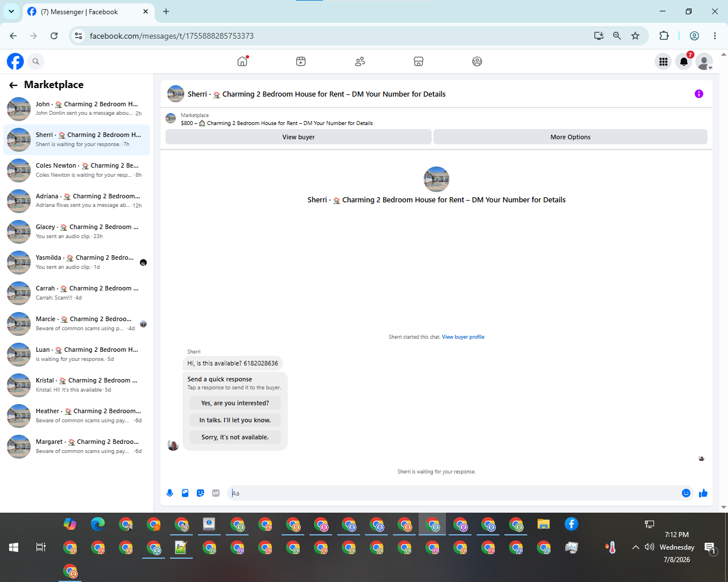728x582 pixels.
Task: Open the zoom magnifier icon in the address bar
Action: tap(617, 36)
